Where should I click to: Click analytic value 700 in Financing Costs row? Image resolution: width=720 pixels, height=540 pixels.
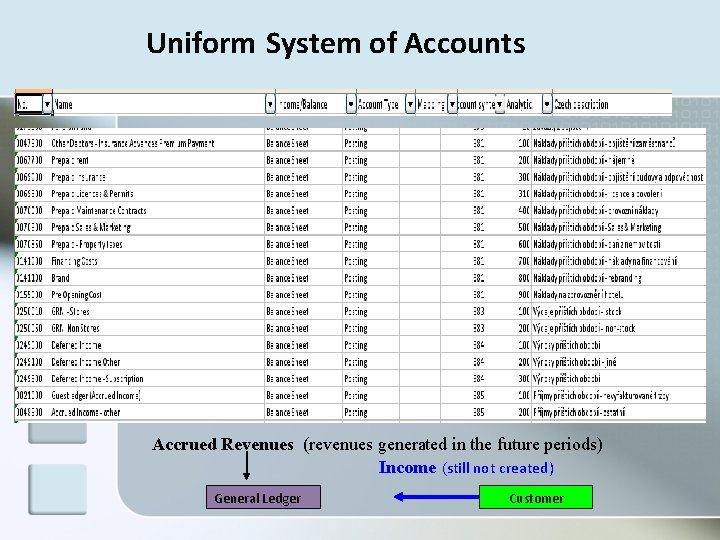click(524, 261)
